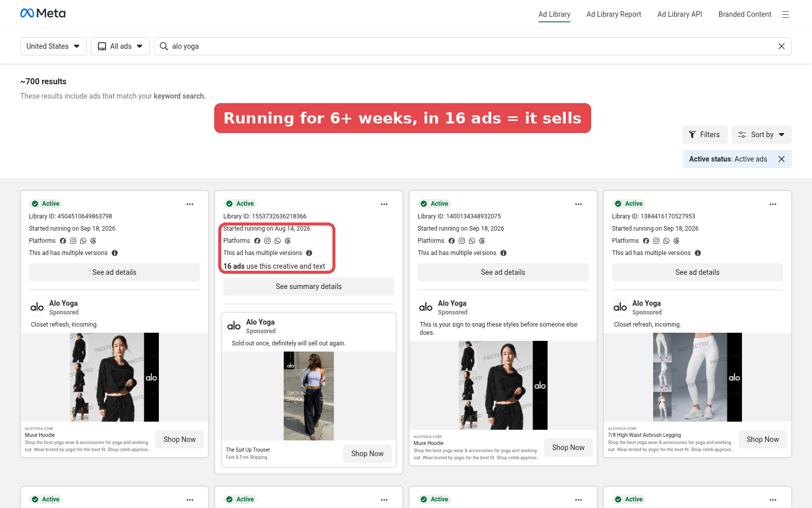Click Shop Now on The Suit Up Trouser ad
Screen dimensions: 812x508
pyautogui.click(x=367, y=454)
